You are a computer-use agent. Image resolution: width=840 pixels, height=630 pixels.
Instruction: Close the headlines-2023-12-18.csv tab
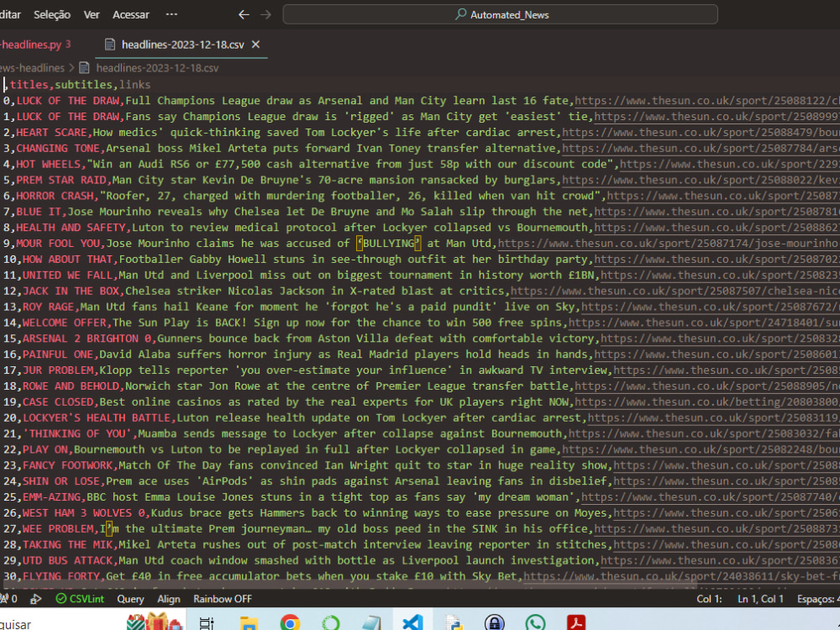click(x=256, y=45)
